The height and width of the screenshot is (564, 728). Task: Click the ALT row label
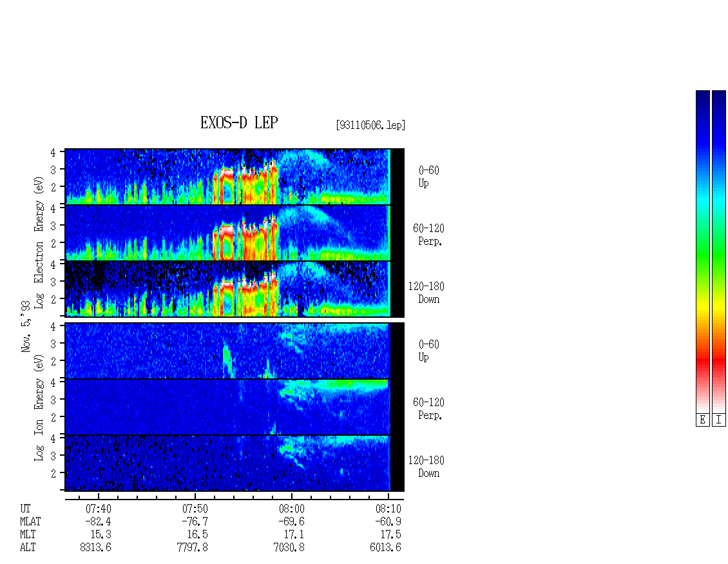pos(28,548)
